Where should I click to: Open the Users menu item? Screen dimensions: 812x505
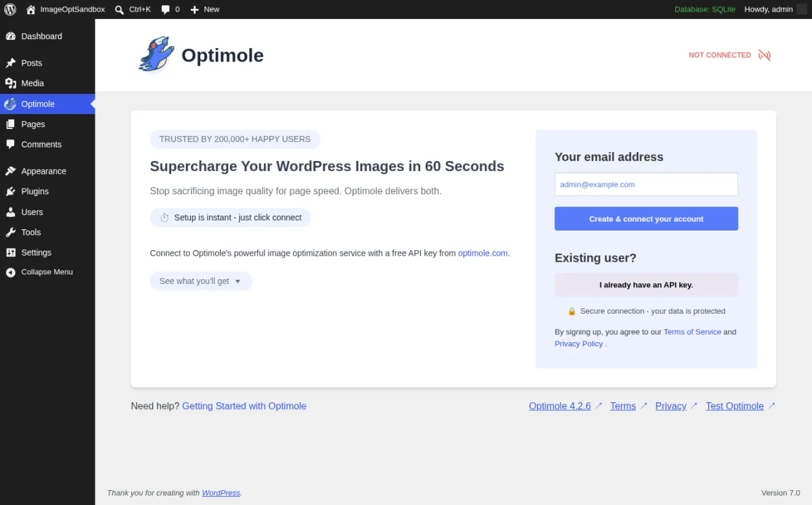click(47, 212)
